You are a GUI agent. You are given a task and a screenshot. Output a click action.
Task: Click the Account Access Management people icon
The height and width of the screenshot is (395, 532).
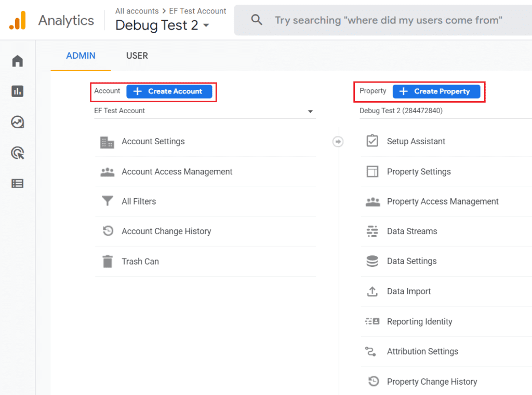[107, 172]
